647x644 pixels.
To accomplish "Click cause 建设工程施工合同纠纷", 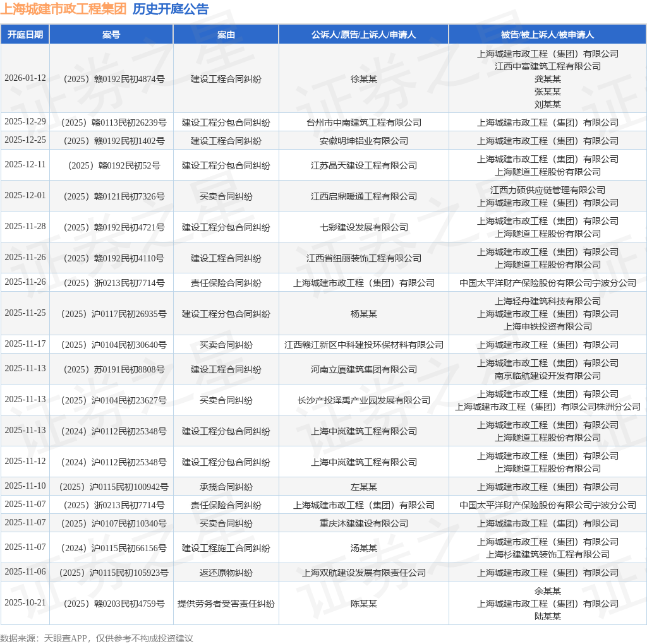I will pyautogui.click(x=226, y=549).
